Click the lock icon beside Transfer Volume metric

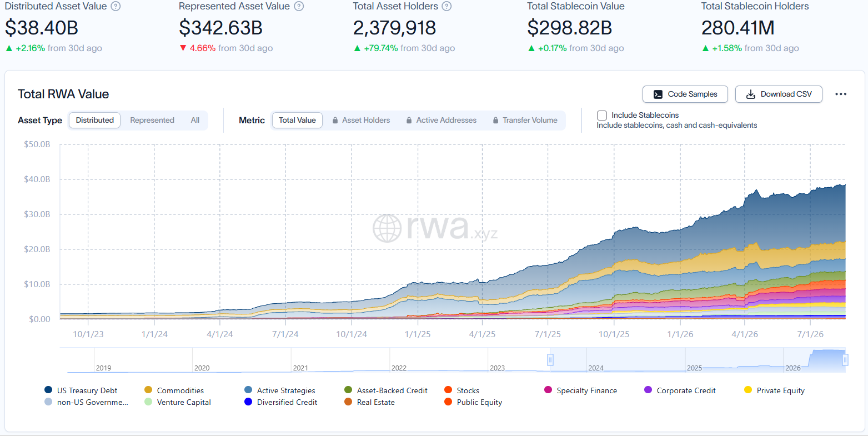point(496,120)
